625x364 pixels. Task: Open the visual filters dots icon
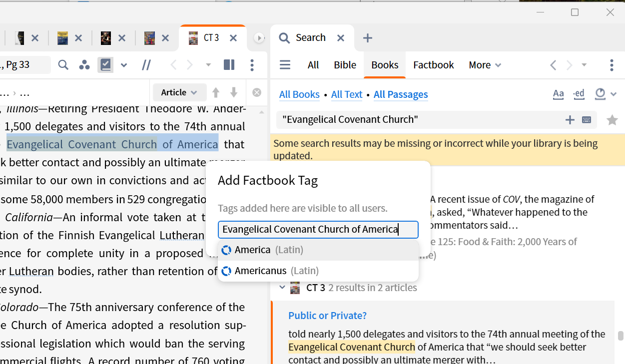pyautogui.click(x=84, y=65)
